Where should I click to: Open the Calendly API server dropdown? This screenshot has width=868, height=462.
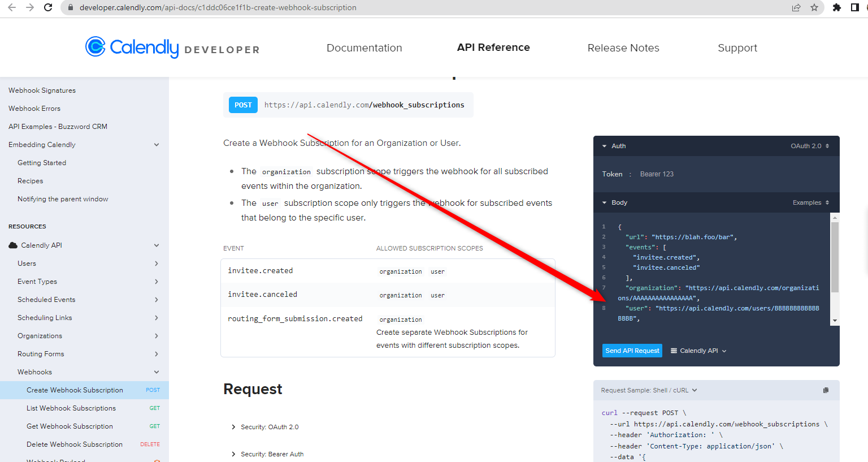(698, 351)
